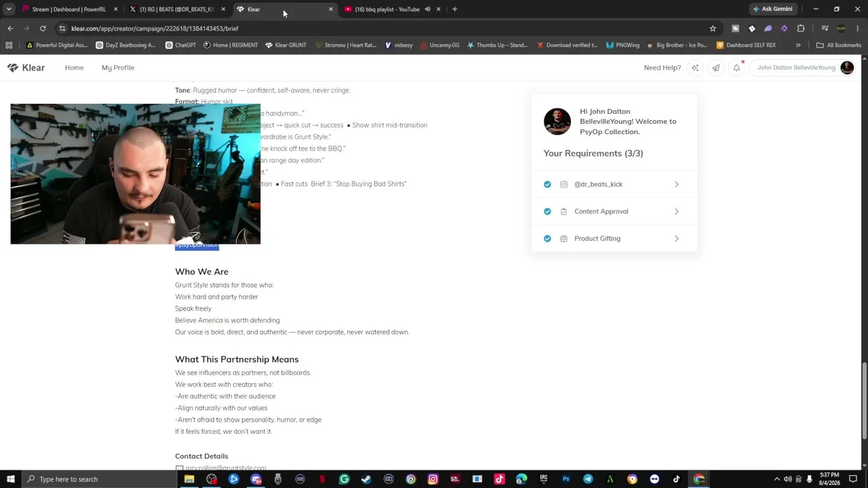View site information icon in address bar
The height and width of the screenshot is (488, 868).
click(x=62, y=28)
